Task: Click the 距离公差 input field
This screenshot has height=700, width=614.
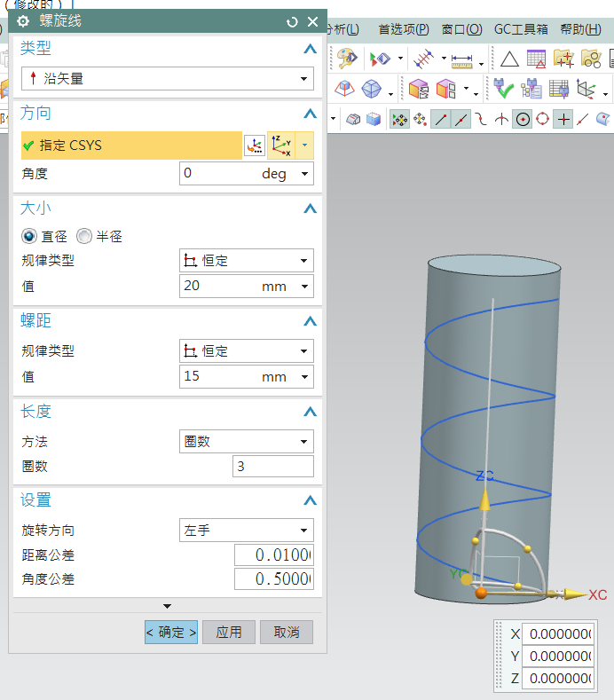Action: click(274, 554)
